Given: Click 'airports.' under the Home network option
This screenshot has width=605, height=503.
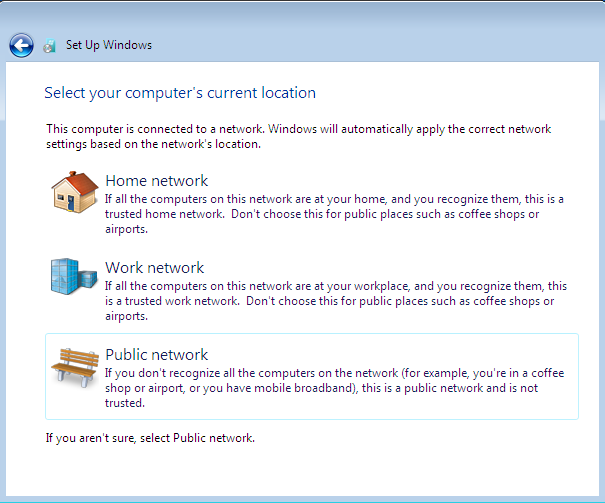Looking at the screenshot, I should pyautogui.click(x=127, y=229).
